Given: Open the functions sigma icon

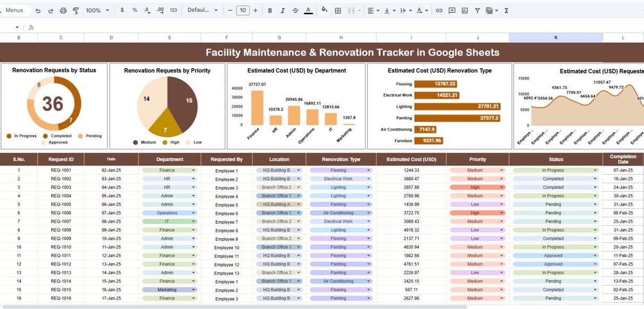Looking at the screenshot, I should coord(506,11).
